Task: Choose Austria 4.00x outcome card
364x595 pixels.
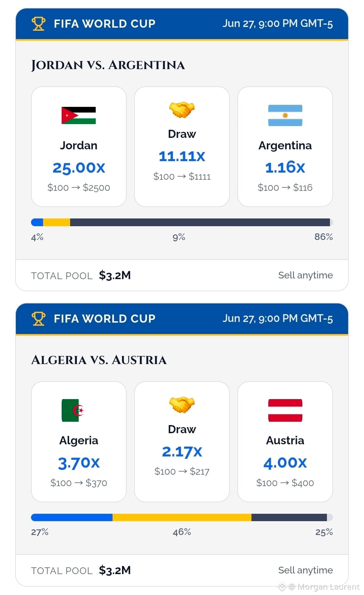Action: tap(285, 442)
